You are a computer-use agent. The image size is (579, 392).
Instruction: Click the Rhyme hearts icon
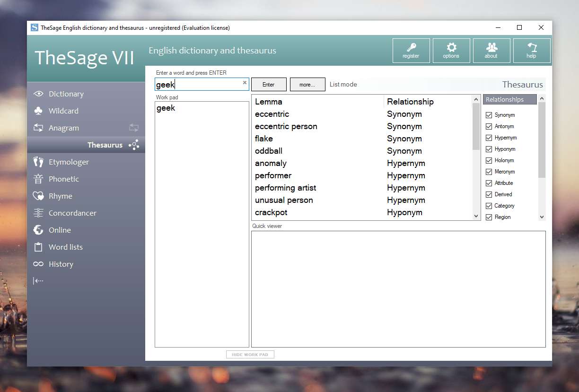(x=38, y=196)
